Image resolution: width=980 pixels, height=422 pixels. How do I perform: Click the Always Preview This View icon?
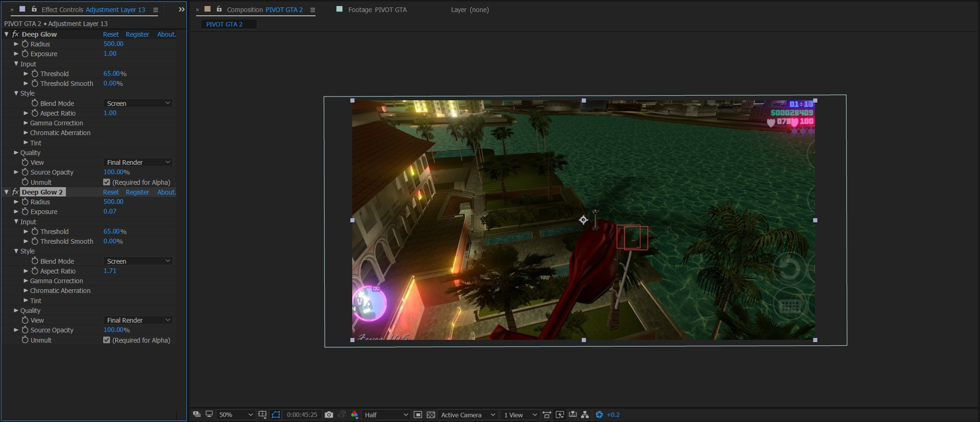[x=197, y=415]
